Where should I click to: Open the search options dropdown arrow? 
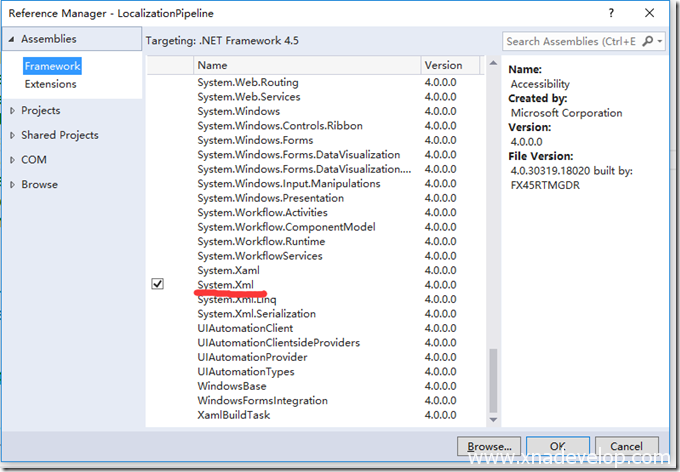659,41
